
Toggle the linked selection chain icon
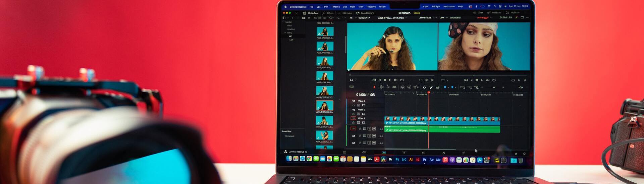431,87
